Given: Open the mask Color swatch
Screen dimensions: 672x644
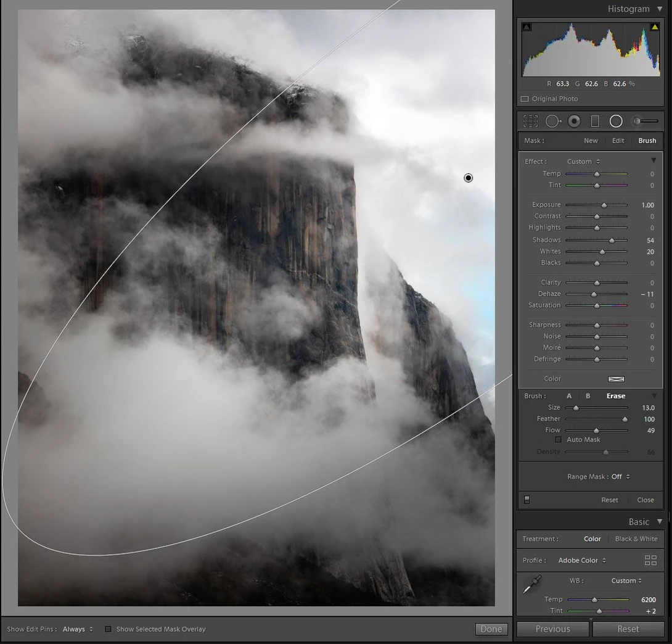Looking at the screenshot, I should (x=616, y=379).
